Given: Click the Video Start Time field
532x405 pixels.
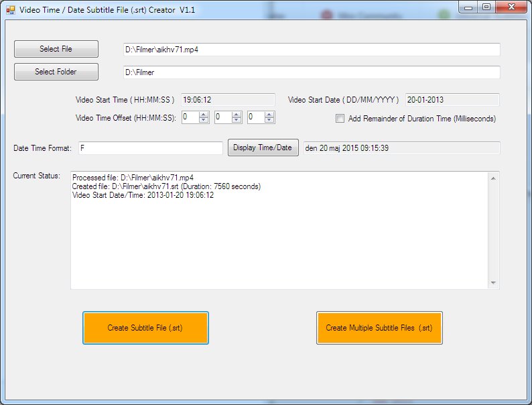Looking at the screenshot, I should (228, 100).
